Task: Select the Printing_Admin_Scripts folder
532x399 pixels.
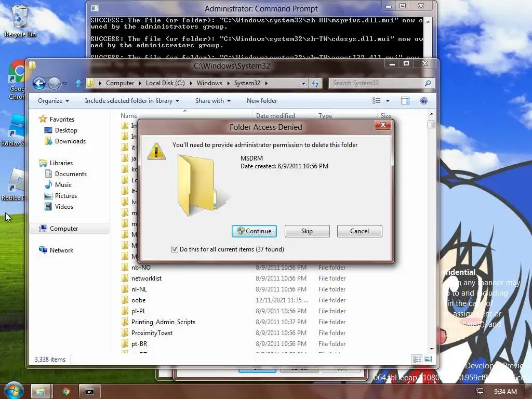Action: point(163,322)
